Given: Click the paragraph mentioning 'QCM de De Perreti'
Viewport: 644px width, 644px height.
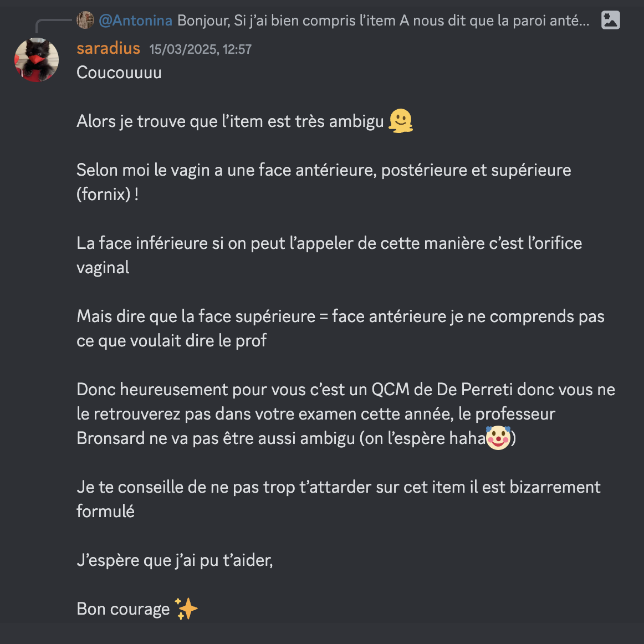Looking at the screenshot, I should point(346,413).
